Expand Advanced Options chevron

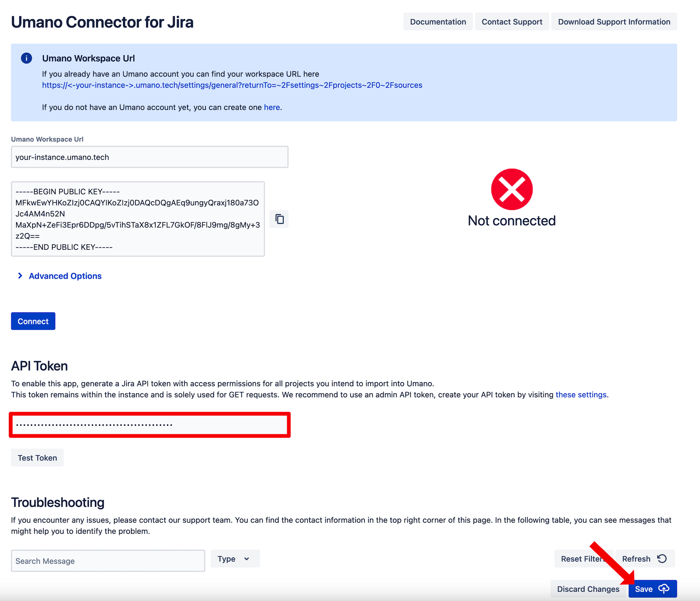tap(20, 276)
